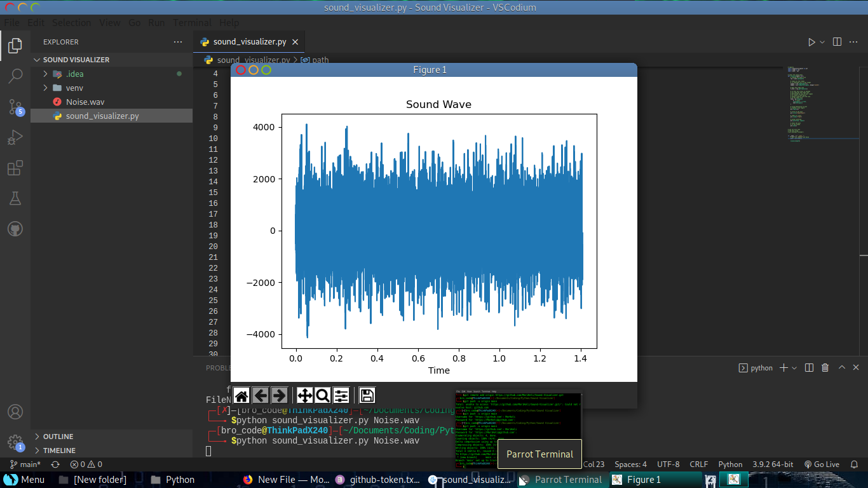
Task: Click the Save figure disk icon
Action: [367, 396]
